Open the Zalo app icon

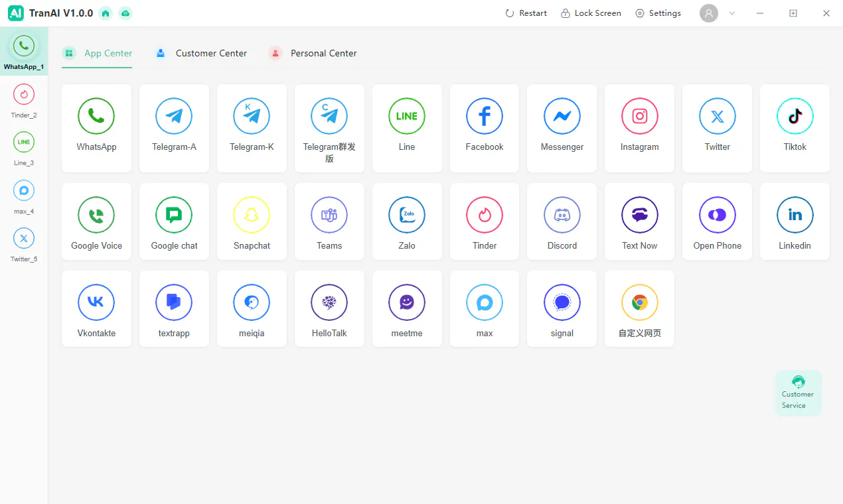(407, 216)
